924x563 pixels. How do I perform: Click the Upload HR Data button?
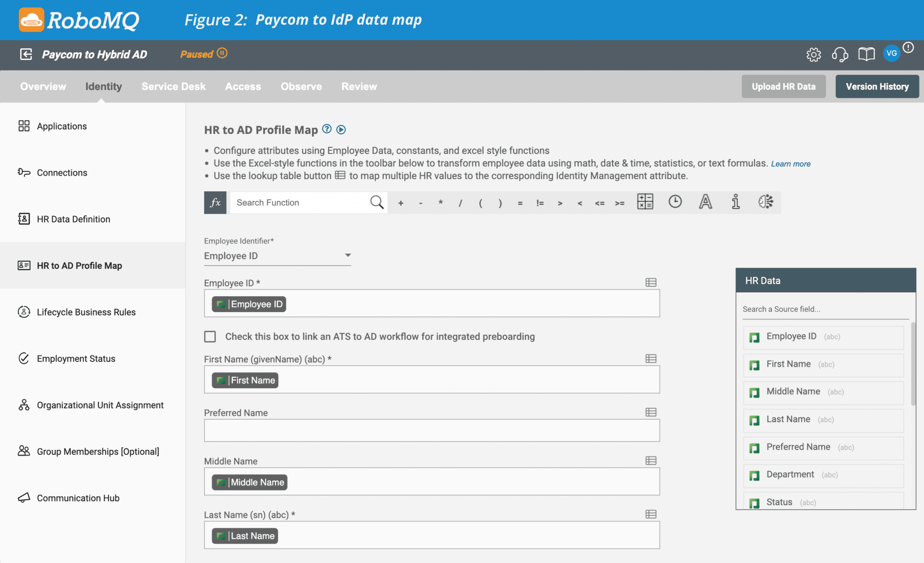click(x=783, y=87)
